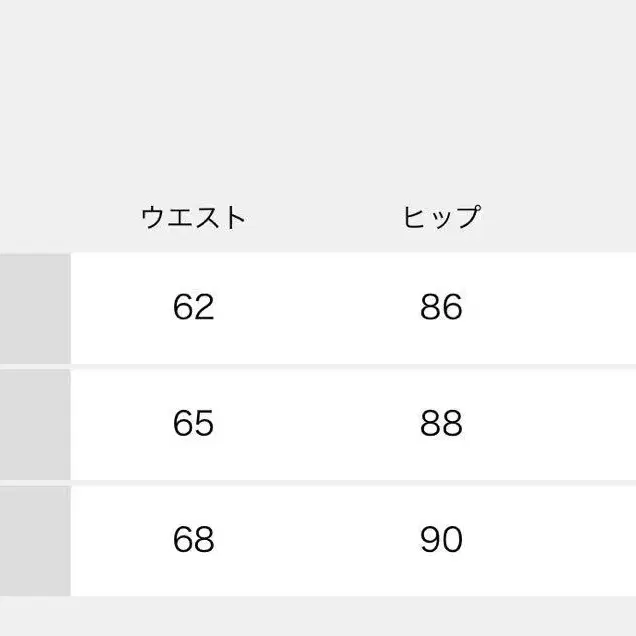This screenshot has width=636, height=636.
Task: Click gray label cell beside the 68 row
Action: tap(35, 540)
